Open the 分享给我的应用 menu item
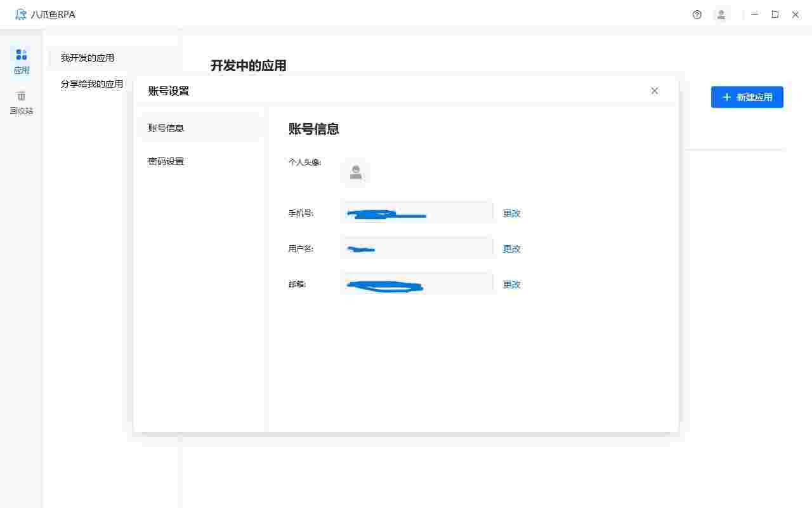The height and width of the screenshot is (508, 812). [x=92, y=84]
